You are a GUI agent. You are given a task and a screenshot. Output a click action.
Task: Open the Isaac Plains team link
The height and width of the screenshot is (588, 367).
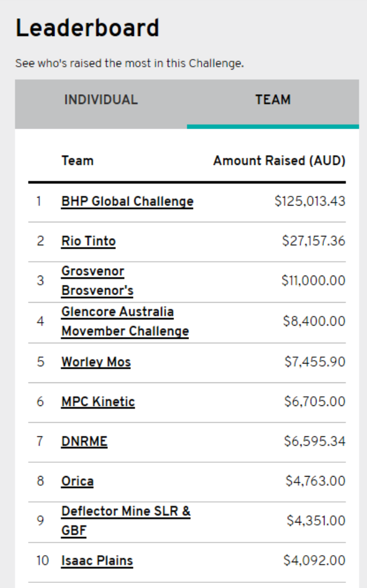tap(97, 560)
